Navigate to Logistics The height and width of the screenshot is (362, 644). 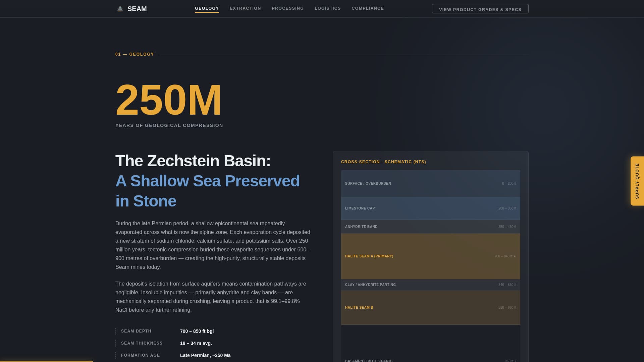click(x=328, y=8)
